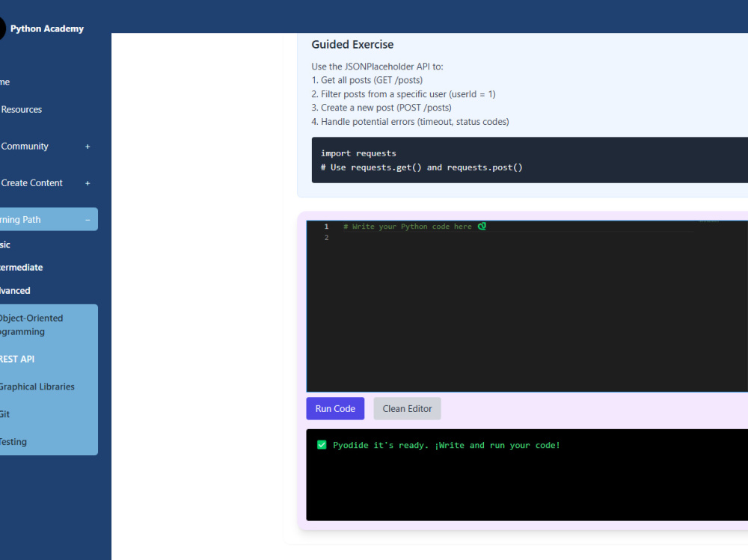Click the 'import requests' code line
748x560 pixels.
358,153
